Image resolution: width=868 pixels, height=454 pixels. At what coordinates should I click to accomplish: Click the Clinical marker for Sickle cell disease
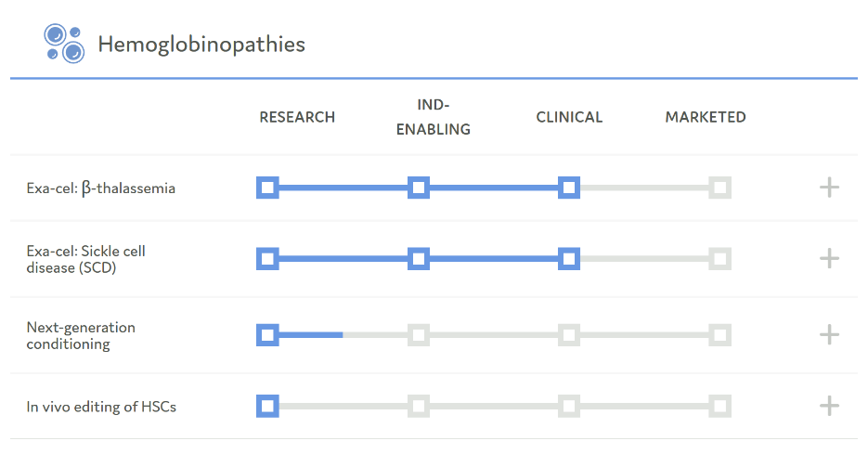(x=569, y=258)
